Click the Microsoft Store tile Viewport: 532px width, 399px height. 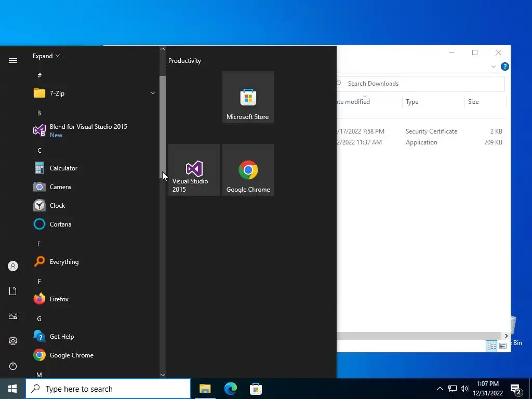click(x=248, y=97)
